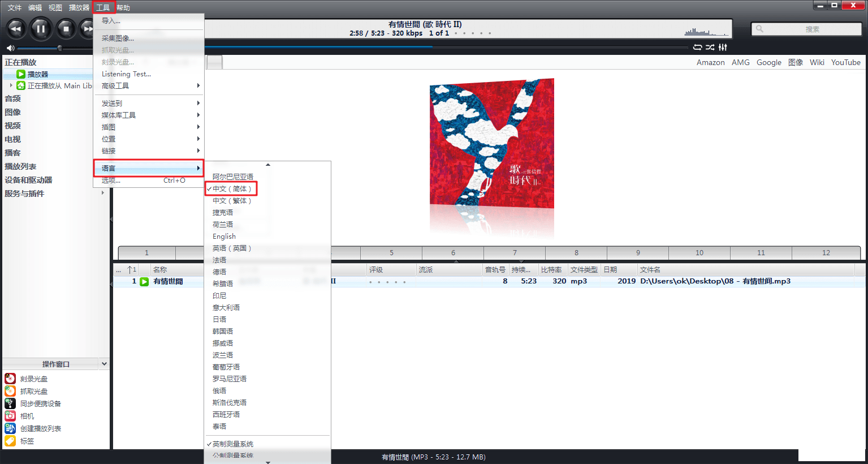This screenshot has height=464, width=868.
Task: Collapse the 操作窗口 panel arrow
Action: pyautogui.click(x=104, y=364)
